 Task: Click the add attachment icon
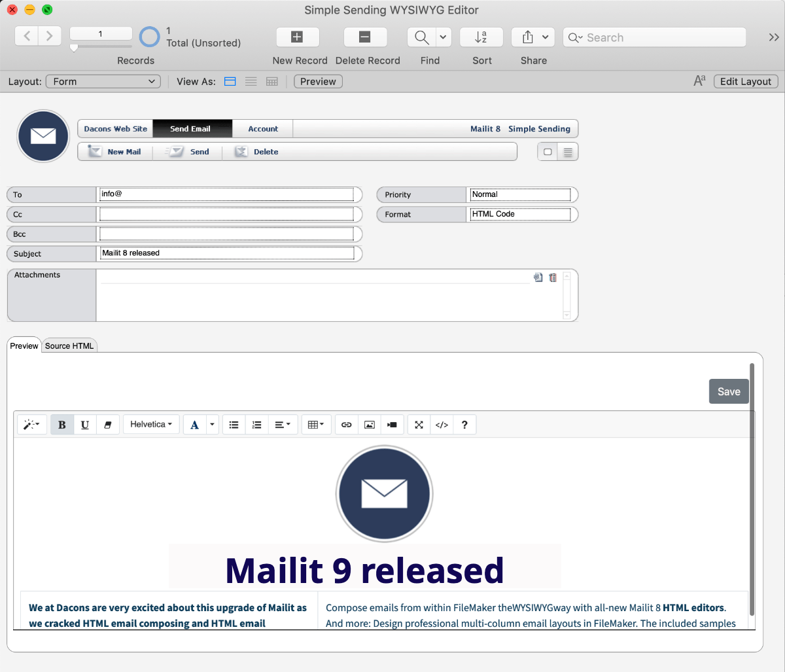click(538, 277)
